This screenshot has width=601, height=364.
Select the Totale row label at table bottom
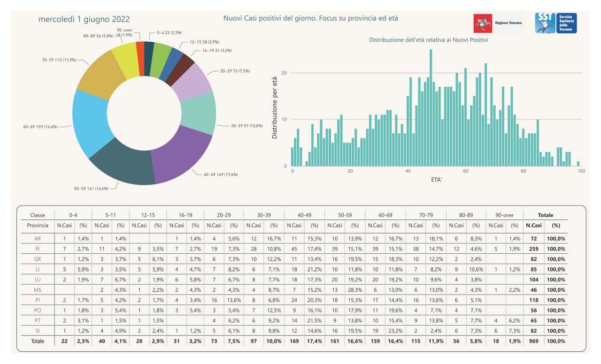coord(38,341)
